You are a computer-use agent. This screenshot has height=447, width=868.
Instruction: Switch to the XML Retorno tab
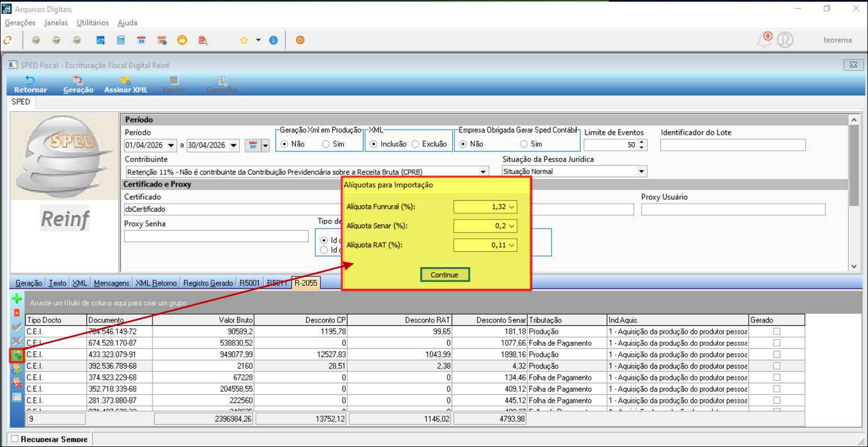click(156, 283)
